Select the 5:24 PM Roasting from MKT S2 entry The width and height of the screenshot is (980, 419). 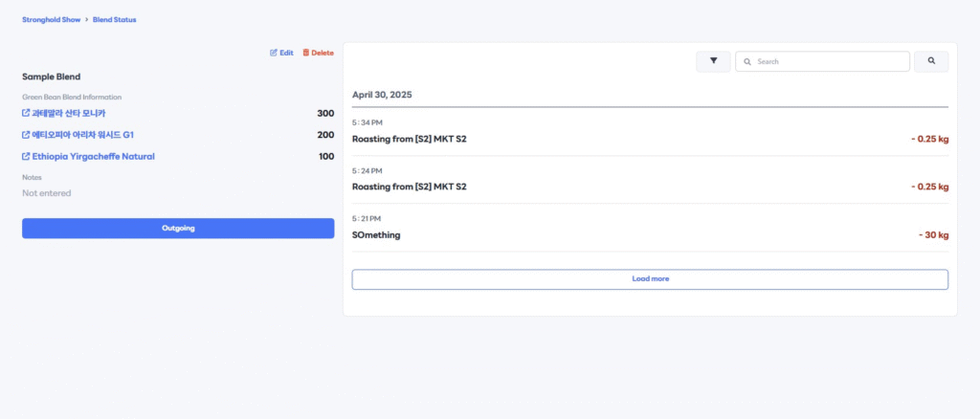click(650, 180)
